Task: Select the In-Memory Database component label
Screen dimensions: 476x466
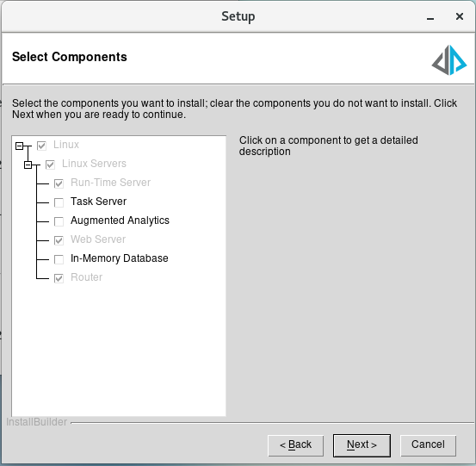Action: tap(120, 258)
